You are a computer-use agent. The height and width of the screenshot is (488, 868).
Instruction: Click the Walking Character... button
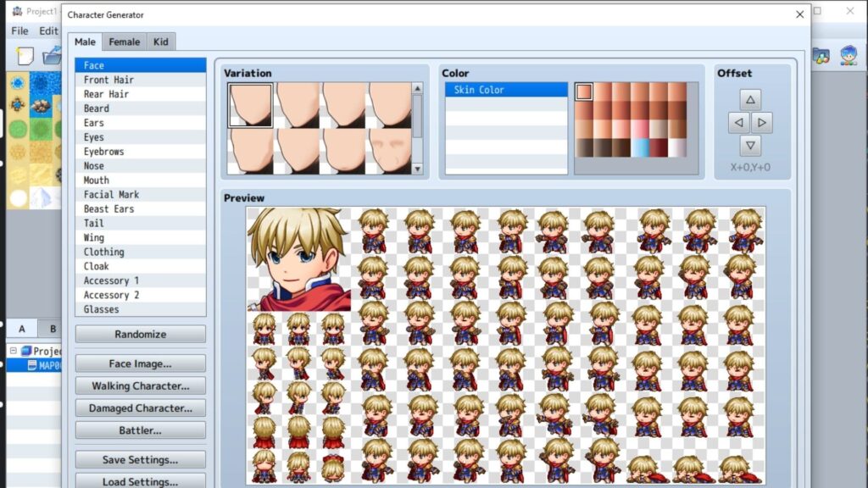[x=141, y=385]
